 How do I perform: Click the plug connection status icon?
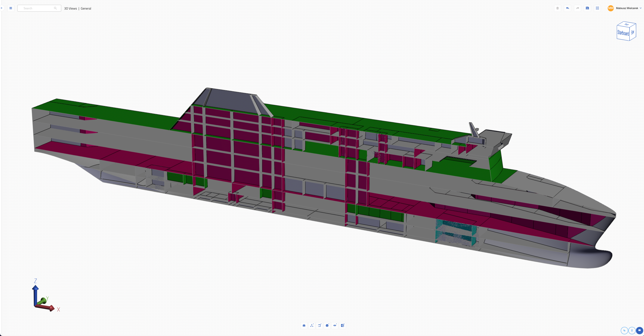coord(624,331)
